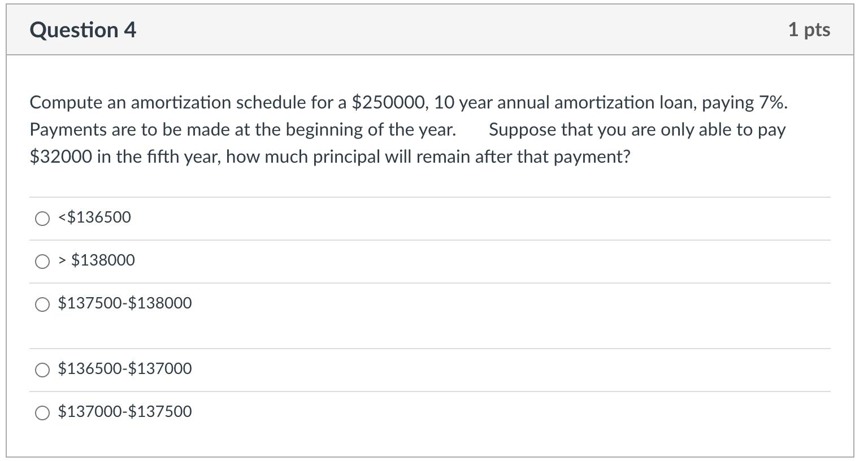Click the "1 pts" point value label

tap(810, 30)
